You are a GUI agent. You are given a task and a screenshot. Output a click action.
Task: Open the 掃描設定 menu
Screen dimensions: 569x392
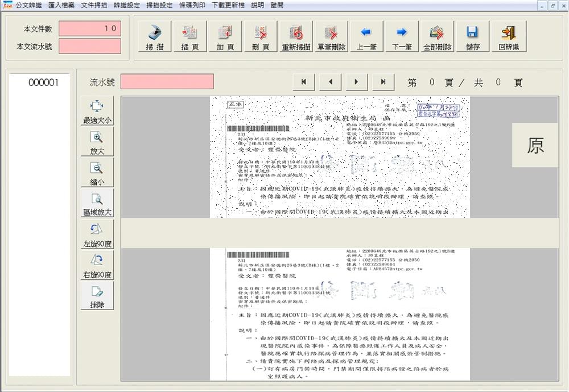(159, 5)
